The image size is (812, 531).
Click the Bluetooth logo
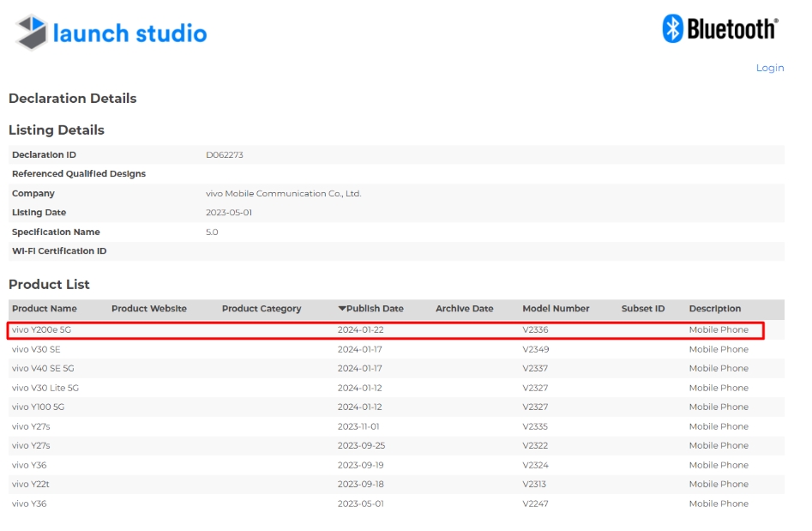click(719, 28)
